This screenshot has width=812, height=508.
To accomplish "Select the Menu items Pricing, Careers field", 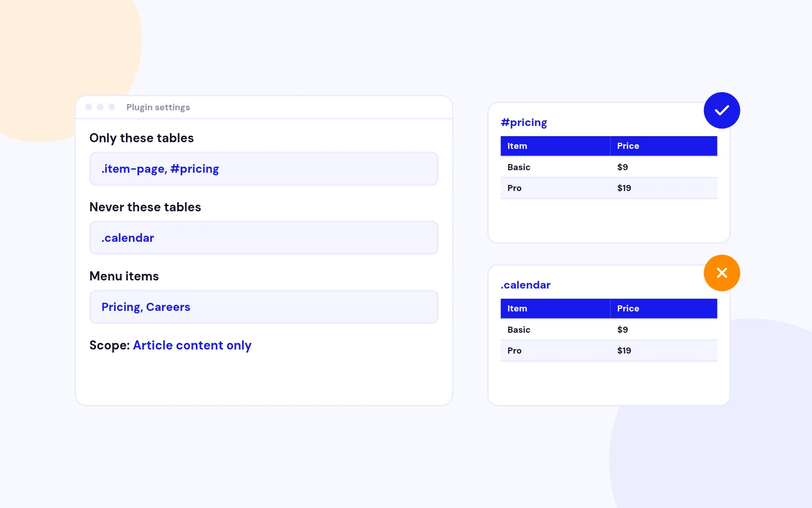I will coord(264,307).
